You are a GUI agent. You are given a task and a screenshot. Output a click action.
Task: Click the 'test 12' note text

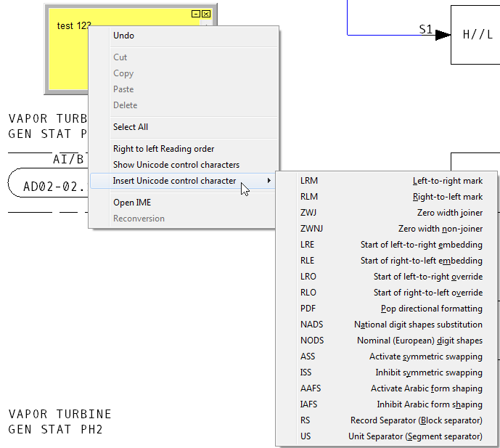73,25
